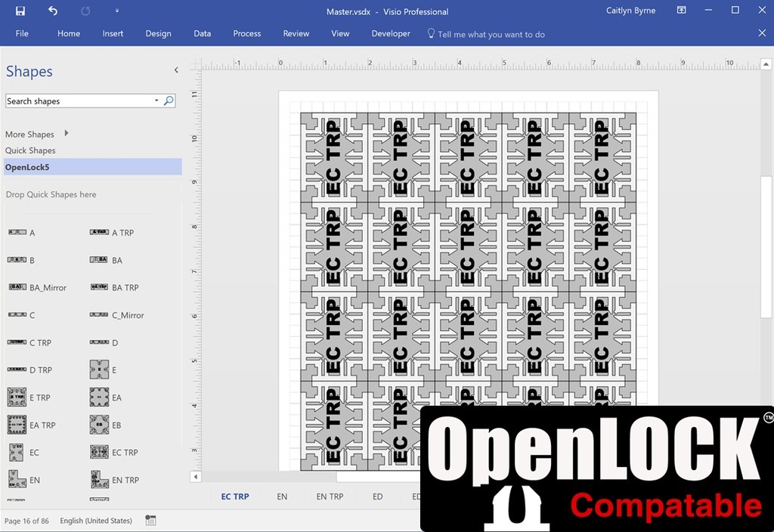This screenshot has height=532, width=774.
Task: Select the EN master shape
Action: pos(23,480)
